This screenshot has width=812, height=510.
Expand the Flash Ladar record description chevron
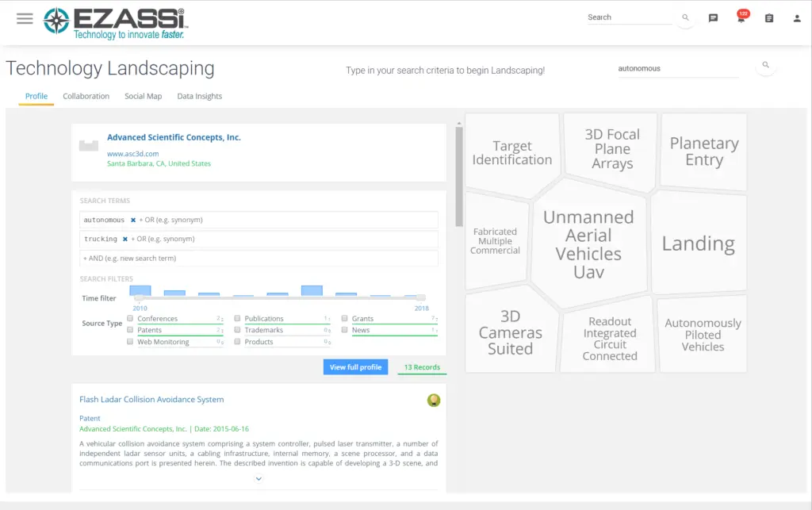[x=259, y=479]
